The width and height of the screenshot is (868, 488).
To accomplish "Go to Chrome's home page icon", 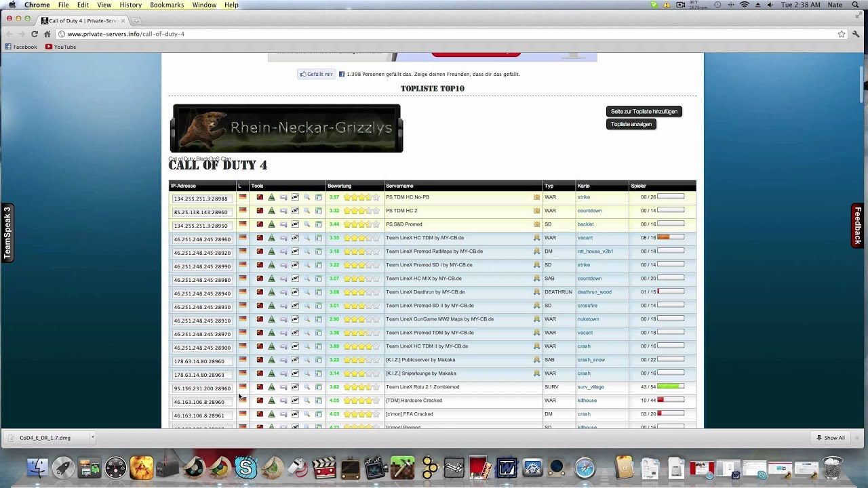I will point(47,34).
